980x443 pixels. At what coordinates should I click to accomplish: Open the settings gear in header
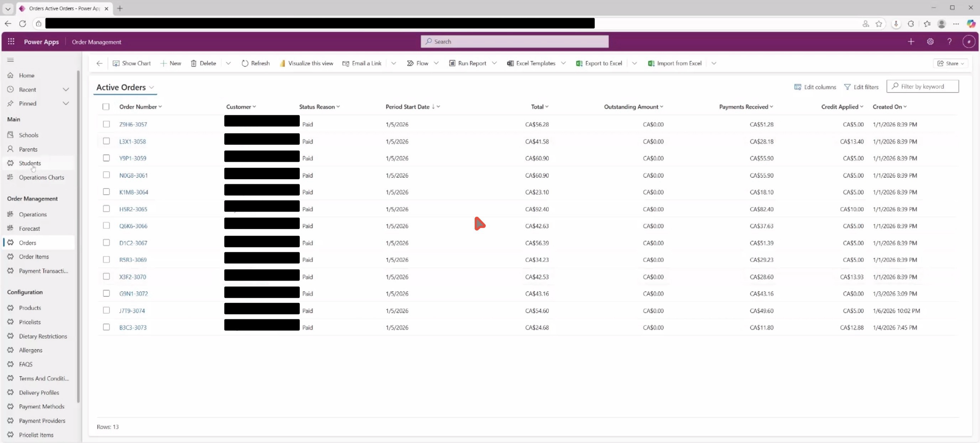pyautogui.click(x=930, y=42)
